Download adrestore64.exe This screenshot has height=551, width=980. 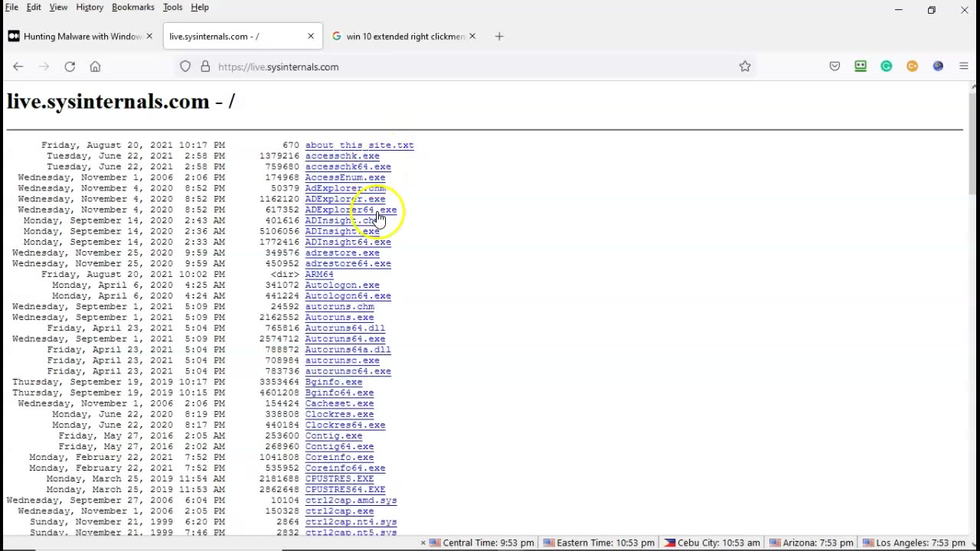pos(348,263)
